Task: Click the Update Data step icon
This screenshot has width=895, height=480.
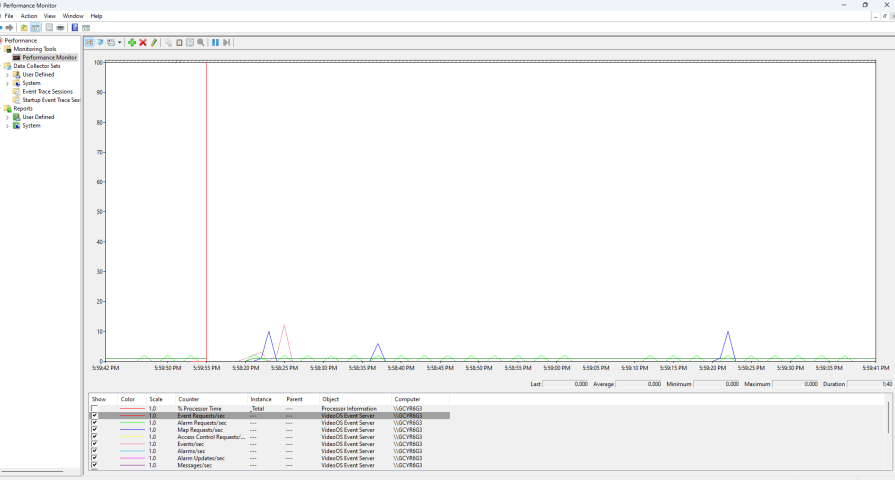Action: click(227, 42)
